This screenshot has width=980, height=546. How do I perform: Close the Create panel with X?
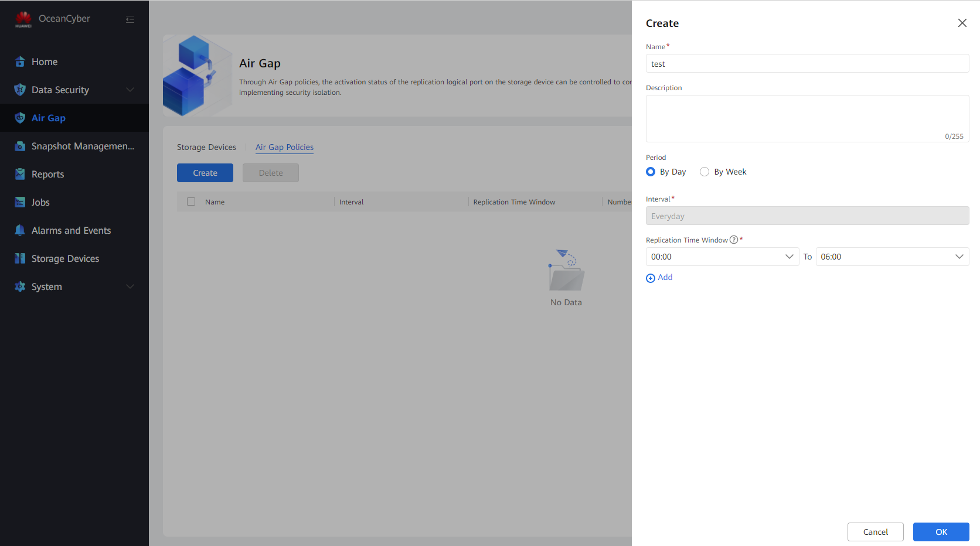[x=962, y=23]
